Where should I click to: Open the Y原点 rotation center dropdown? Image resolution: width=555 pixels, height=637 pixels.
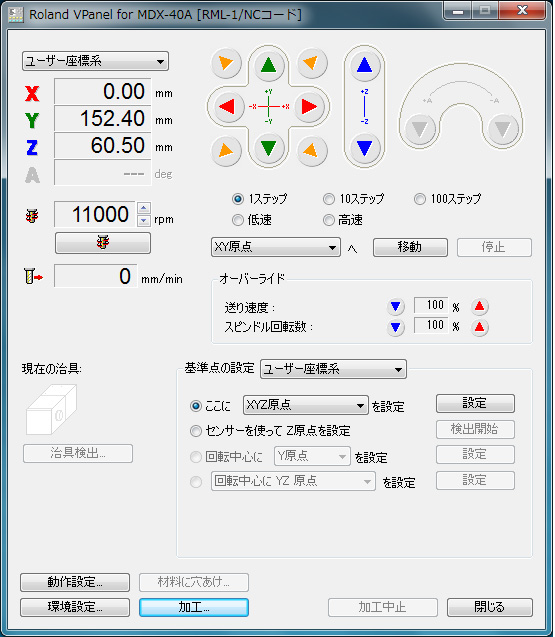(312, 456)
